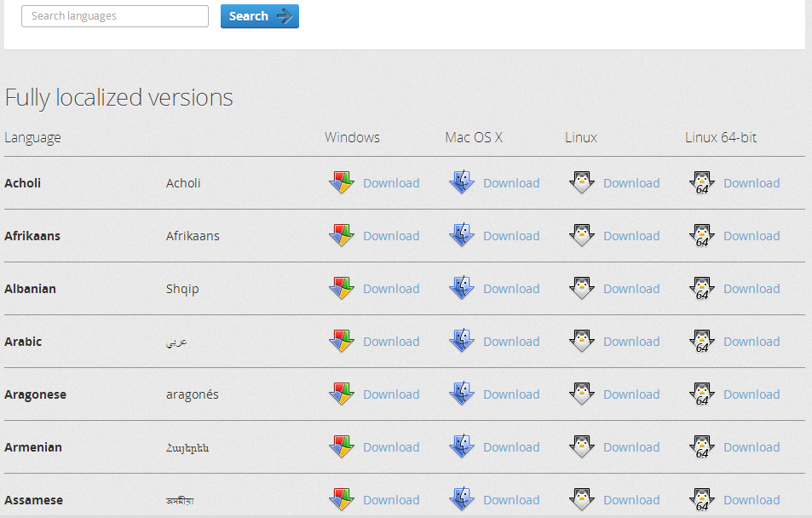Download Aragonese Linux link
The width and height of the screenshot is (812, 518).
pyautogui.click(x=631, y=394)
